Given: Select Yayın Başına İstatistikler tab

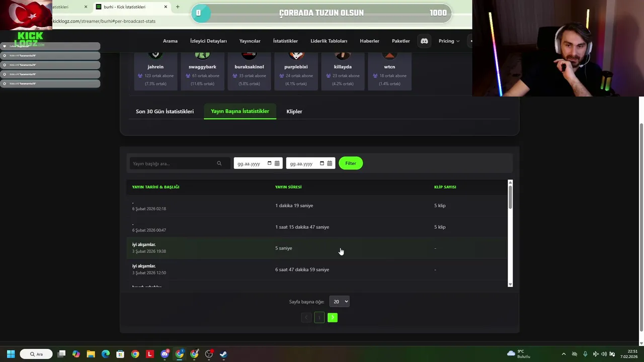Looking at the screenshot, I should pyautogui.click(x=240, y=111).
